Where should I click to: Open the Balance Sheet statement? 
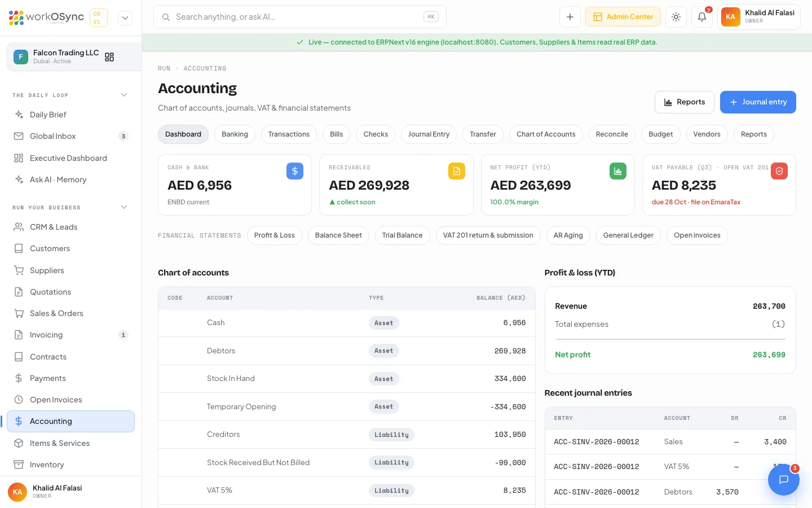338,235
